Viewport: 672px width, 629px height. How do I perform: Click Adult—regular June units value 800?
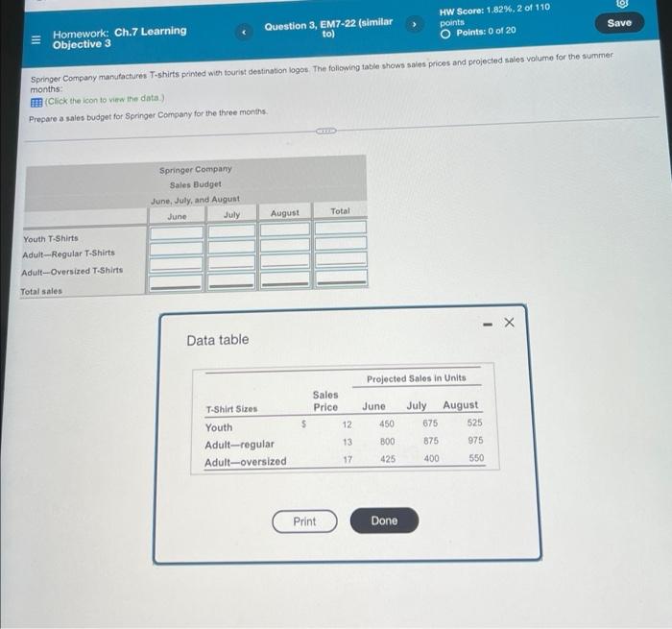point(388,441)
